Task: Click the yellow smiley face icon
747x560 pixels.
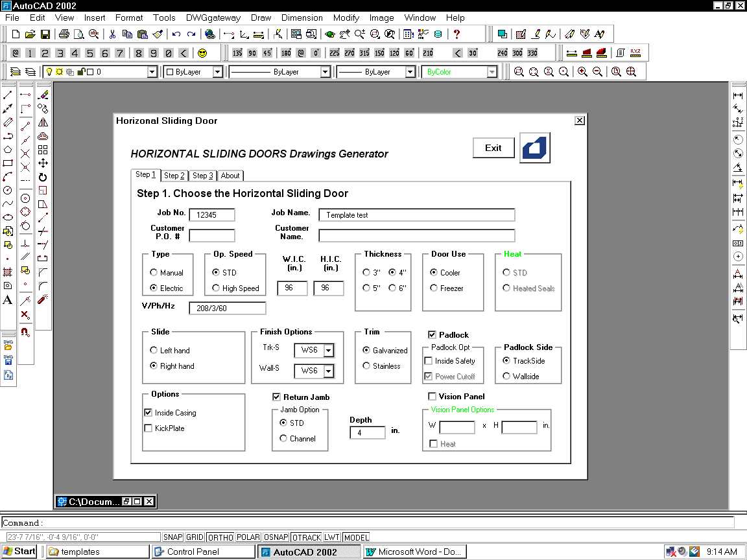Action: [202, 53]
